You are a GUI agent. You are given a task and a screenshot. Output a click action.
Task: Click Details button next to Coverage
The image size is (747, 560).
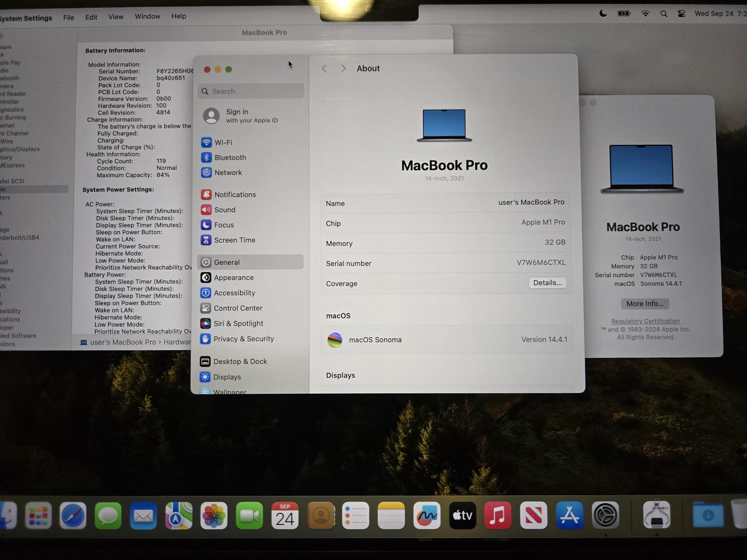547,283
